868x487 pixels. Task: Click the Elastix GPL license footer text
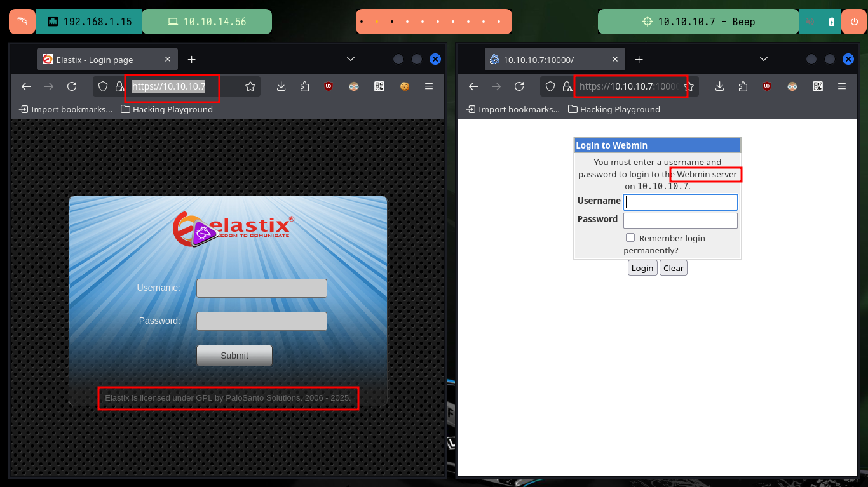(227, 398)
